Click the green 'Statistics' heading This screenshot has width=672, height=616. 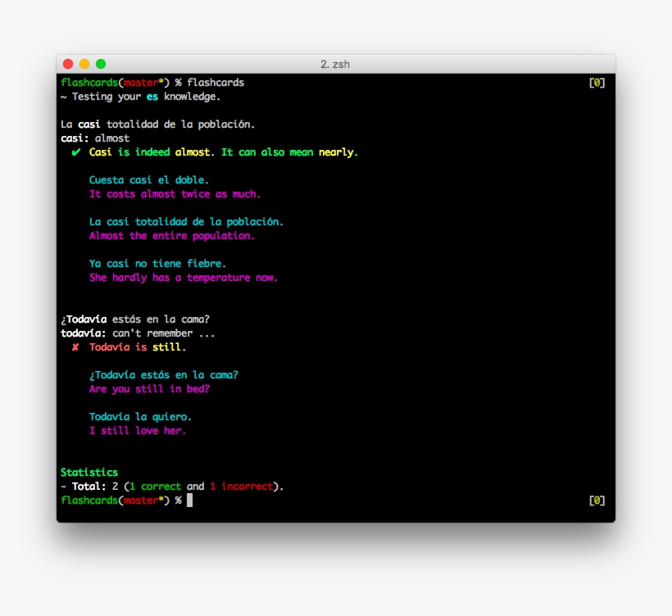click(x=89, y=473)
